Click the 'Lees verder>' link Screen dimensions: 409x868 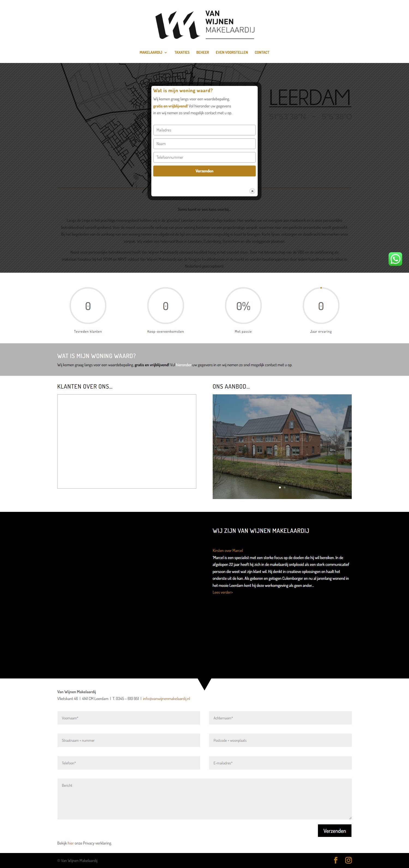click(223, 592)
